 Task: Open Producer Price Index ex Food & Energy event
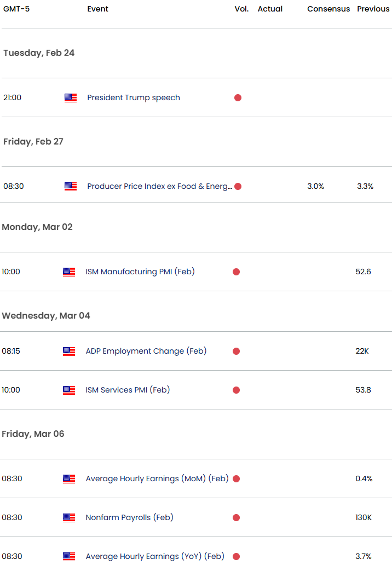pyautogui.click(x=159, y=187)
